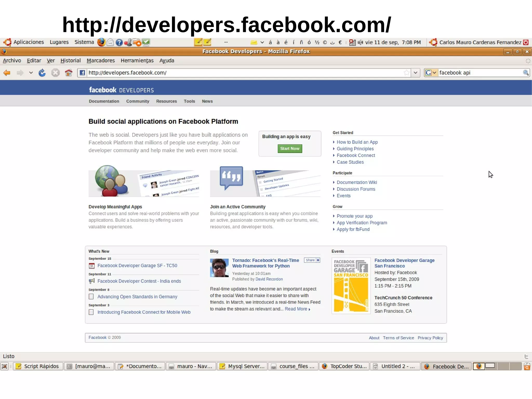Click the Facebook favicon in address bar

point(82,73)
